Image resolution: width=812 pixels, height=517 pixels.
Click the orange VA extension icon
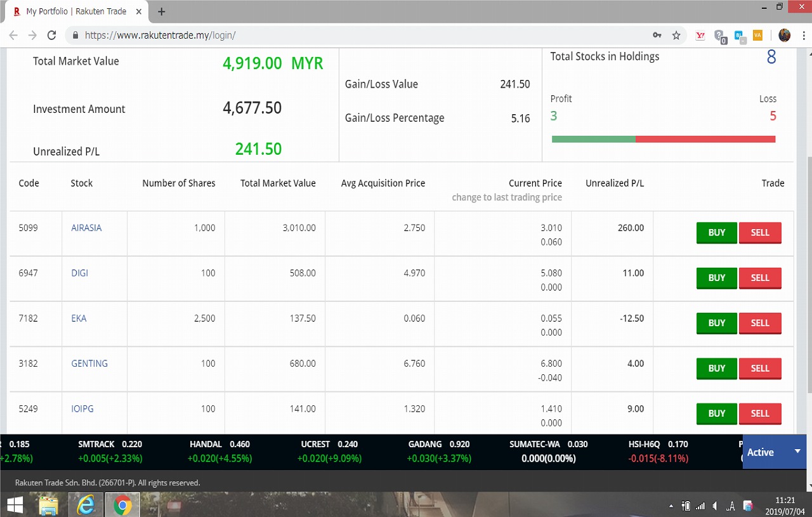tap(757, 36)
